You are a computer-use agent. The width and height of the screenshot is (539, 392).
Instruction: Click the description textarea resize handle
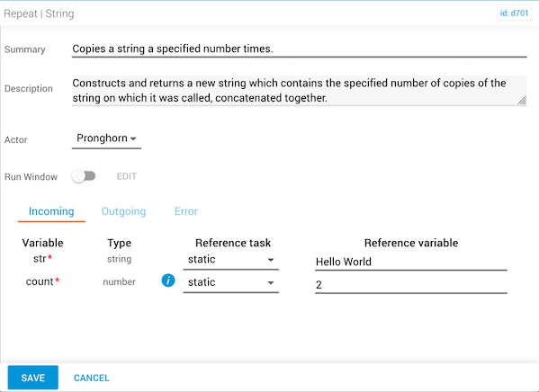tap(522, 101)
